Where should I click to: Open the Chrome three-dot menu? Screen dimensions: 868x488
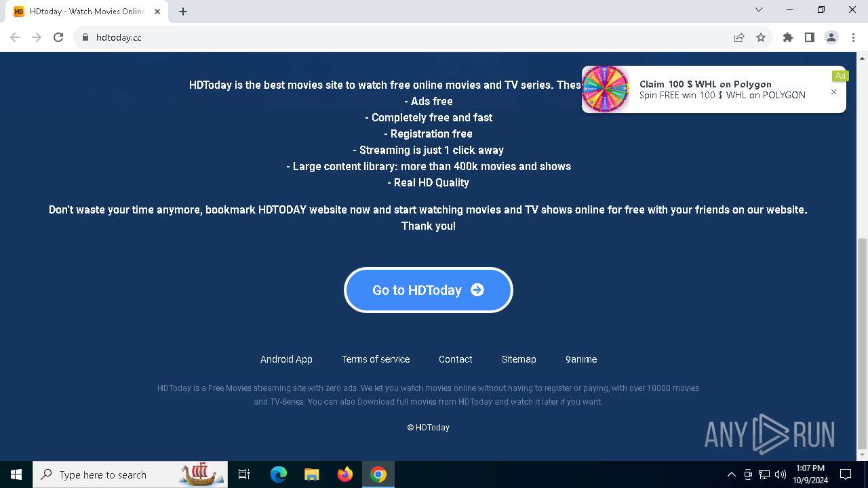pyautogui.click(x=852, y=37)
